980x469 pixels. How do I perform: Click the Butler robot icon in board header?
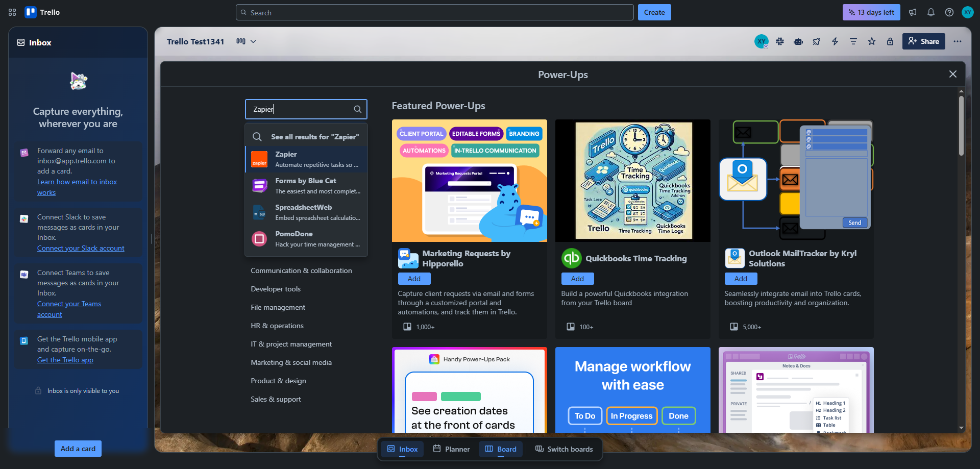pos(798,41)
